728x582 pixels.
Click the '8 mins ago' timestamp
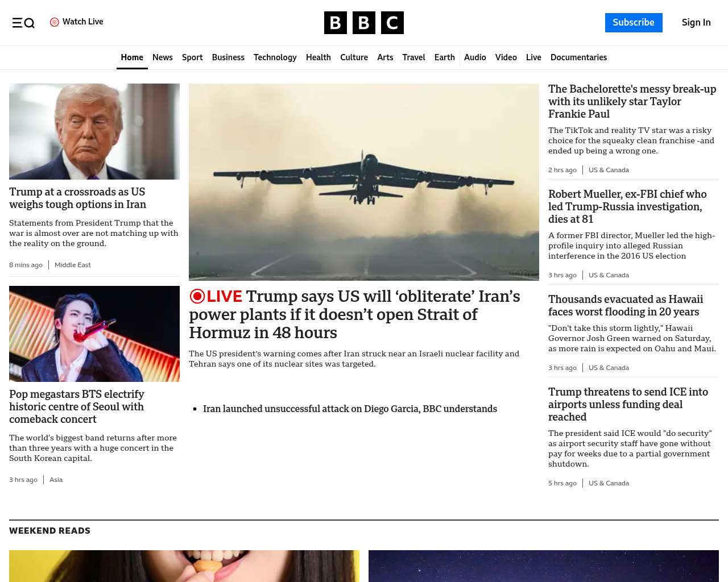(x=26, y=265)
